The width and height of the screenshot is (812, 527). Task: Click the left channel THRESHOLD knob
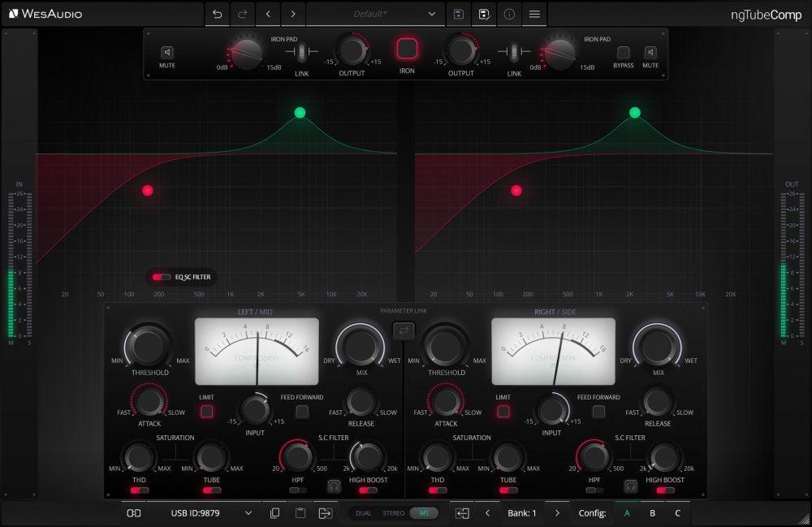146,346
